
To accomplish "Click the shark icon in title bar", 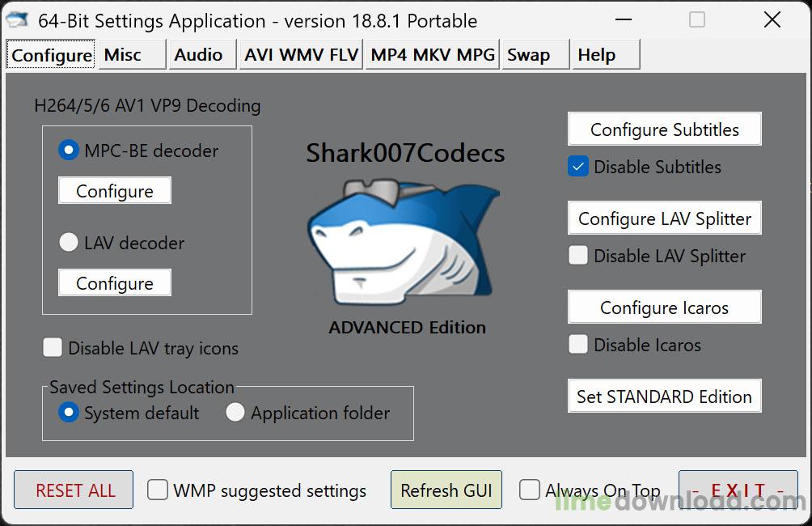I will click(16, 19).
